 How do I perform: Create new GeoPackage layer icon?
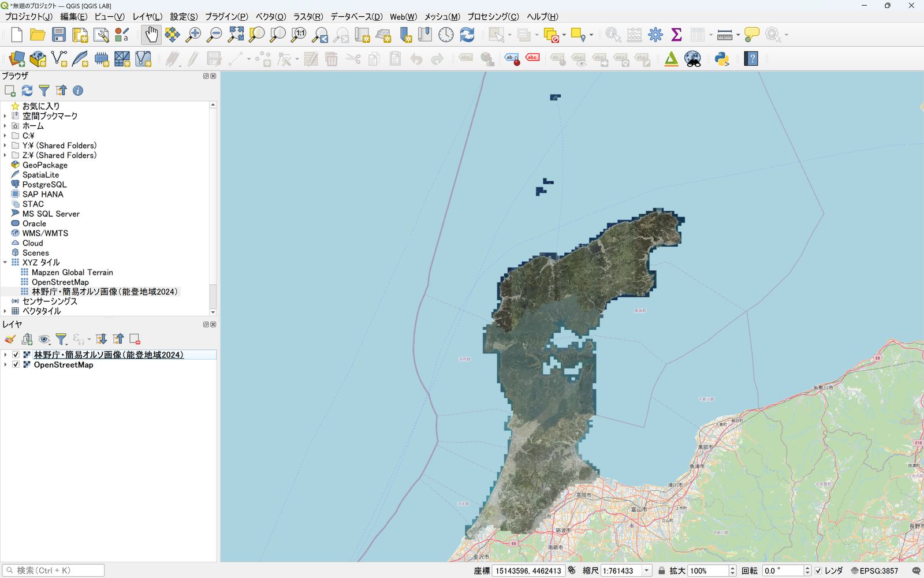point(38,59)
